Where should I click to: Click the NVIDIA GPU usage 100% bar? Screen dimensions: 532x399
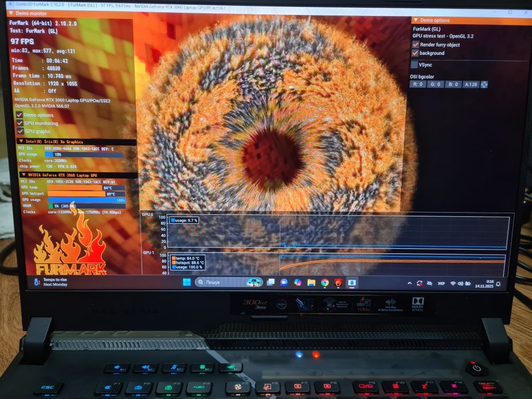[x=87, y=200]
